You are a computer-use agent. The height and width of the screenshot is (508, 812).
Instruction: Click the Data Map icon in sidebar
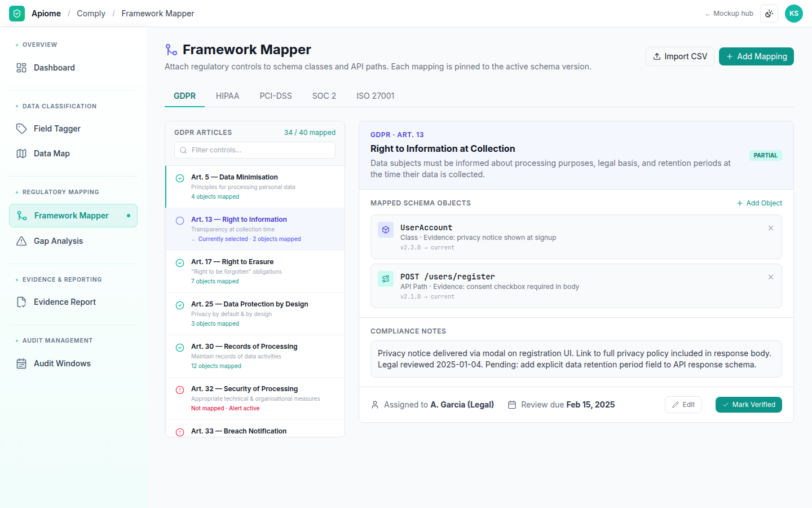(21, 154)
